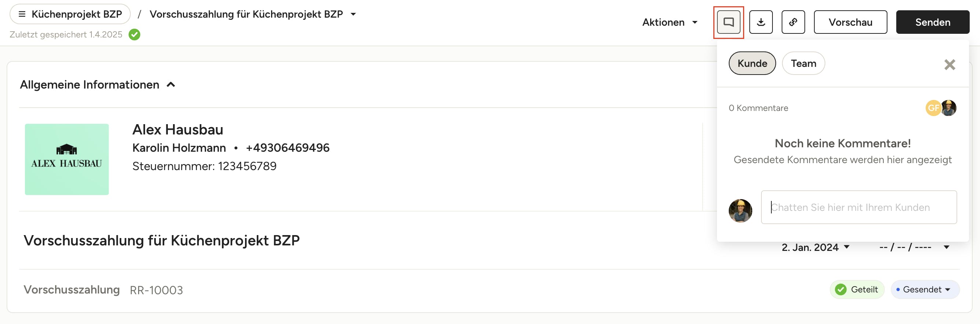Click the comments speech bubble icon

click(x=728, y=22)
